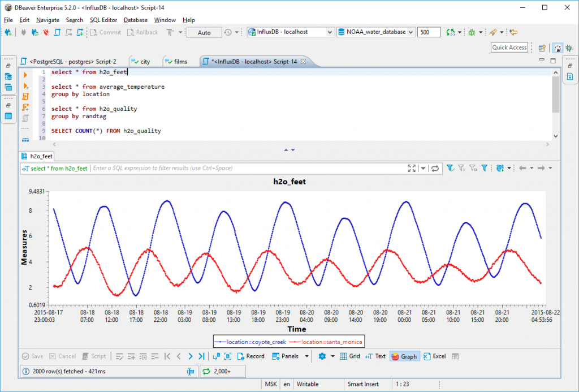The width and height of the screenshot is (579, 392).
Task: Click the Execute statement in new tab icon
Action: coord(25,86)
